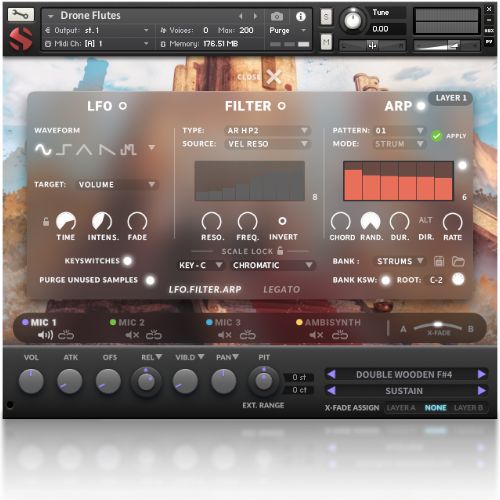Click the arp Apply checkmark
500x500 pixels.
tap(436, 136)
